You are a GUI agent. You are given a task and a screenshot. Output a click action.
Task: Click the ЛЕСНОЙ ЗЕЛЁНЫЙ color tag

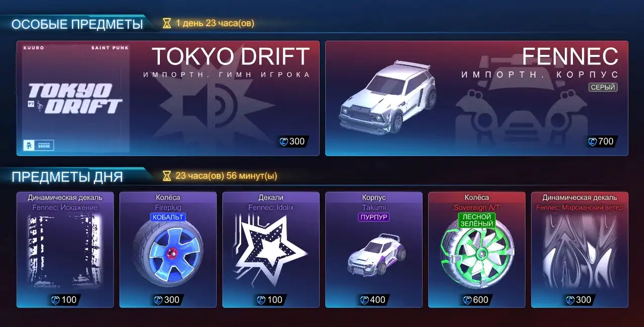pos(477,220)
